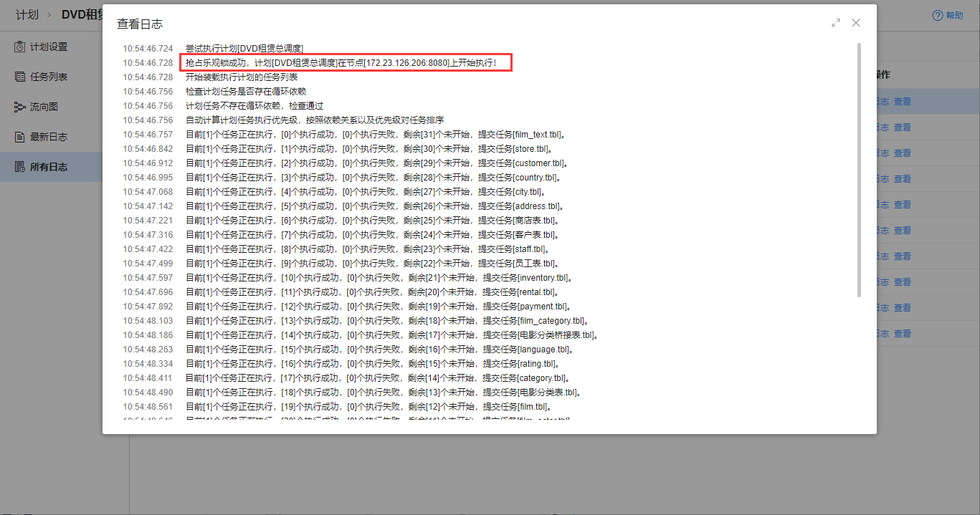980x515 pixels.
Task: Click timestamp 10:54:47.422
Action: (148, 249)
